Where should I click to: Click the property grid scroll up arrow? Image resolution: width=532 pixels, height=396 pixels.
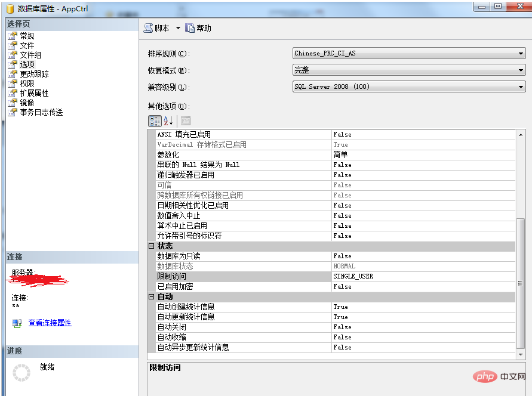pyautogui.click(x=521, y=135)
